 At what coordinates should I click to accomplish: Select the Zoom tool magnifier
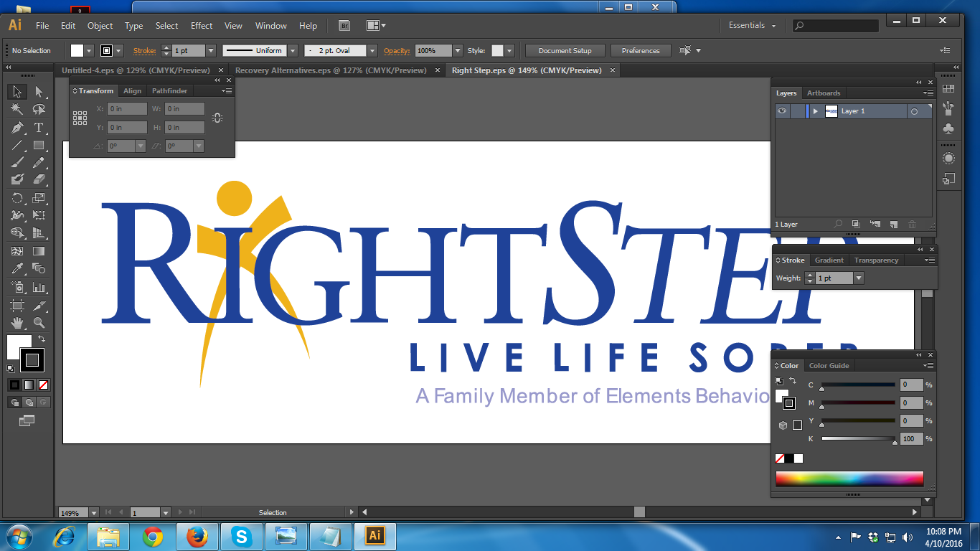pyautogui.click(x=39, y=323)
